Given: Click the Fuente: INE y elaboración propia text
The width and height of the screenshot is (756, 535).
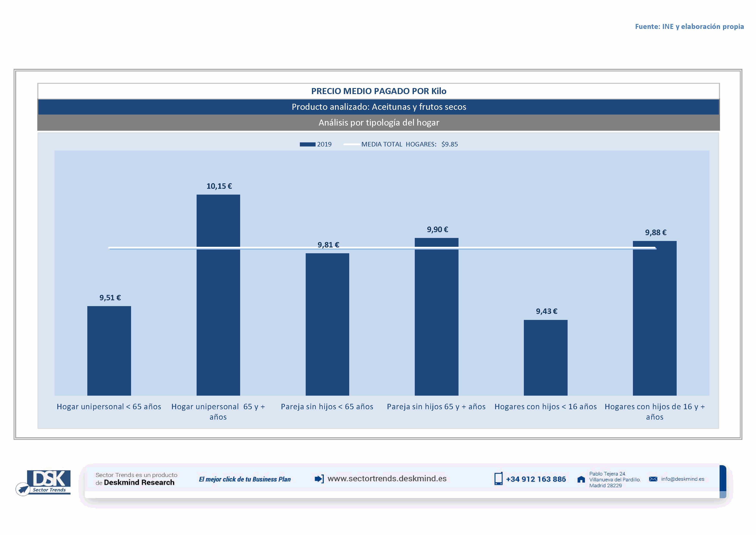Looking at the screenshot, I should click(x=689, y=27).
